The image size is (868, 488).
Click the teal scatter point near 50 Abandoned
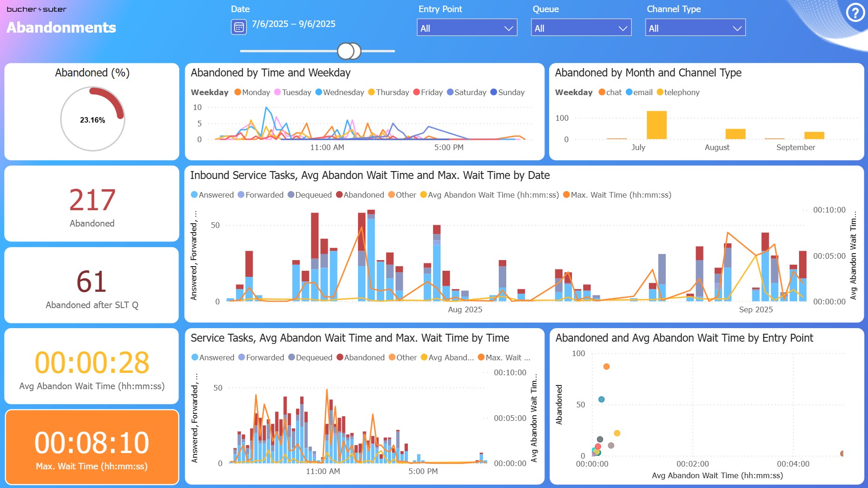(601, 399)
